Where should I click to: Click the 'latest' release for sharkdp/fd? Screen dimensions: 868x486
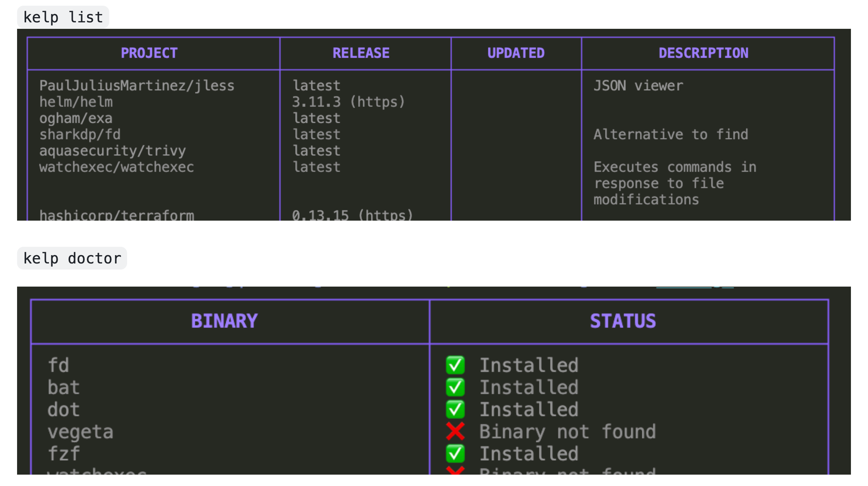pos(316,134)
